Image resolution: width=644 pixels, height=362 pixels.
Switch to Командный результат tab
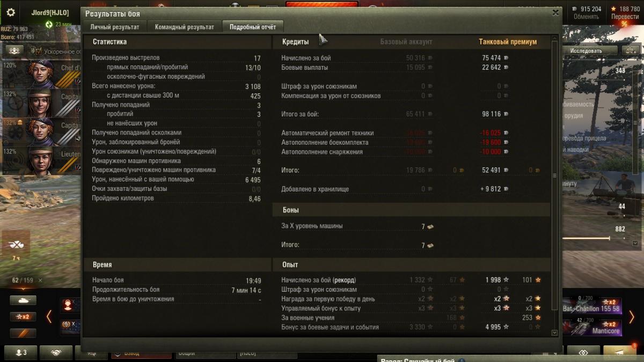(x=185, y=27)
